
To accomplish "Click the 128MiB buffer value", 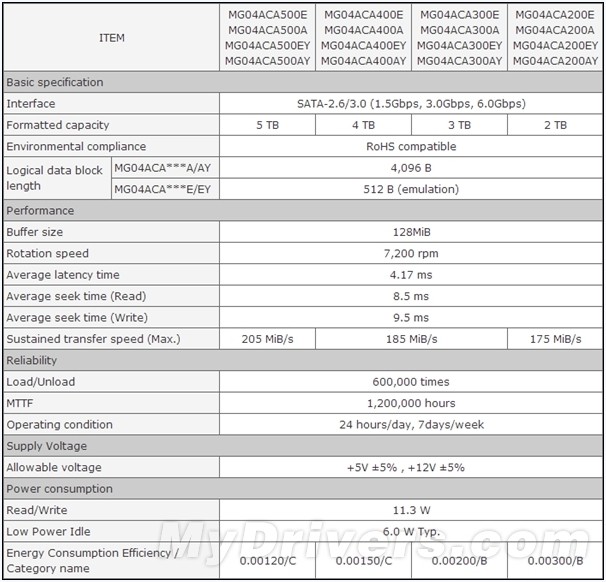I will pos(411,232).
